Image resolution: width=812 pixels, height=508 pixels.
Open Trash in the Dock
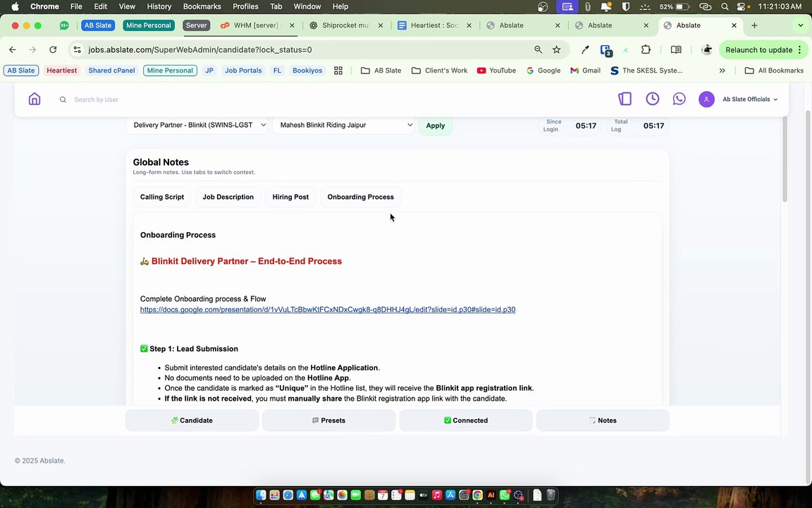point(550,495)
